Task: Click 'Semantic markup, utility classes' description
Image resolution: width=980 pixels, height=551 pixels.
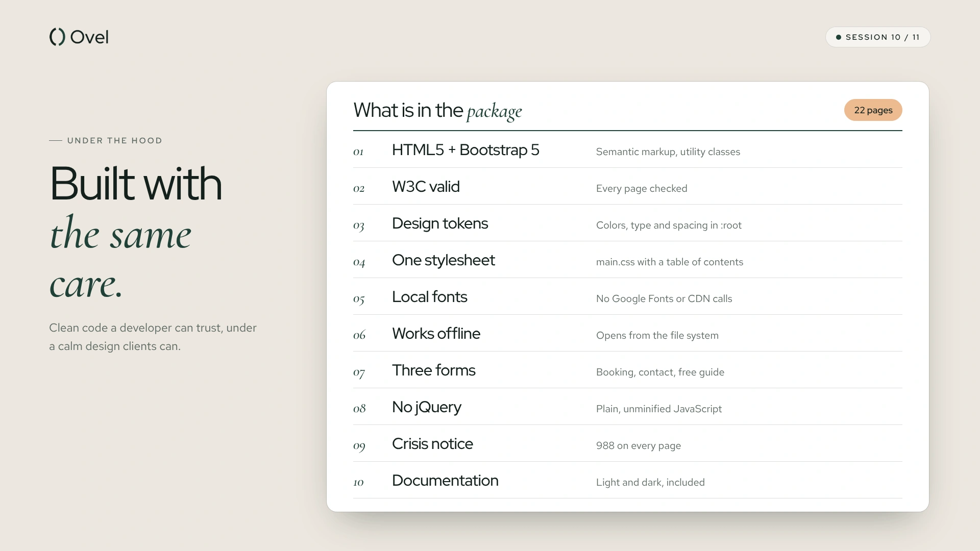Action: point(668,152)
